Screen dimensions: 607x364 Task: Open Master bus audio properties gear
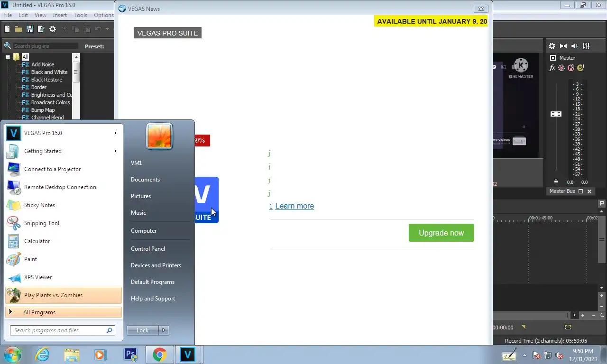point(552,46)
